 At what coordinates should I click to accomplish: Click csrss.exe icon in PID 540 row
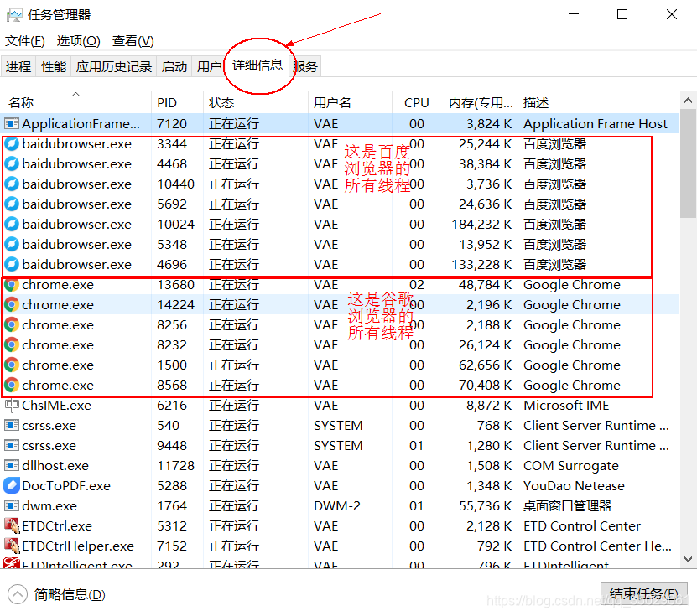(12, 426)
